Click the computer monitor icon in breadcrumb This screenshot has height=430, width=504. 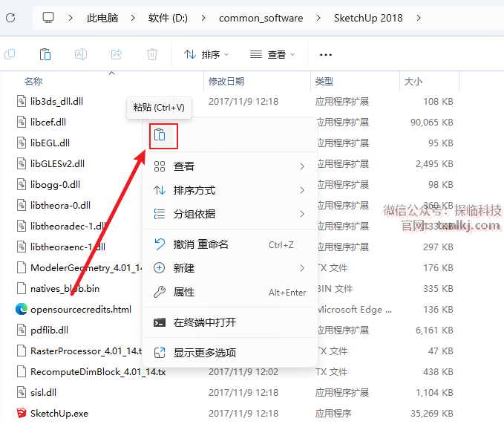(x=48, y=17)
